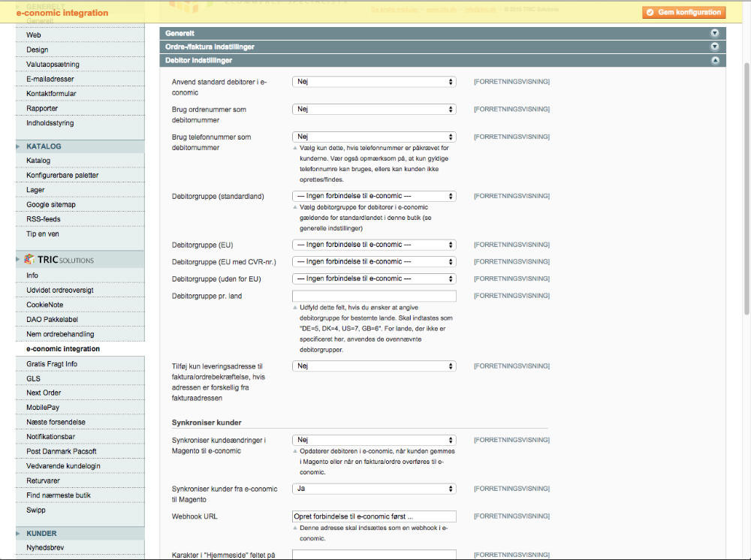Open the Debitorgruppe (EU med CVR-nr.) dropdown
Viewport: 751px width, 560px height.
pyautogui.click(x=374, y=261)
